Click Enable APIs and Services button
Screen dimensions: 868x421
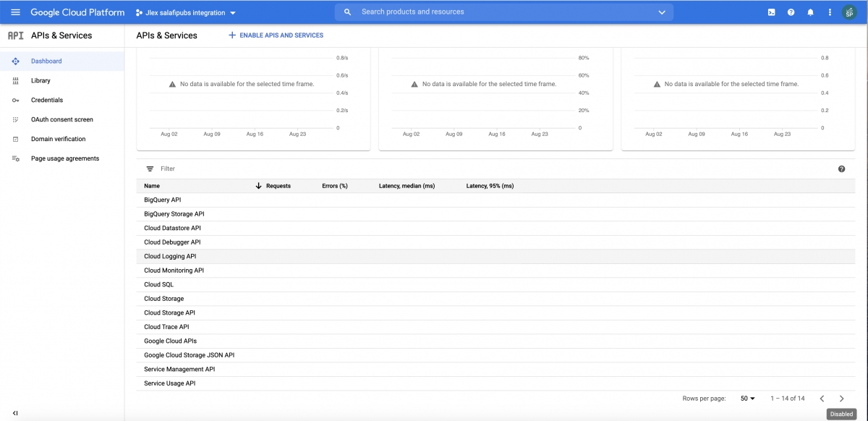276,35
